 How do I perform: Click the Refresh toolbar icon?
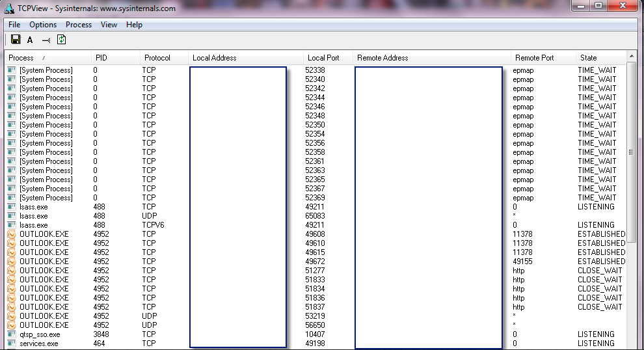click(62, 40)
